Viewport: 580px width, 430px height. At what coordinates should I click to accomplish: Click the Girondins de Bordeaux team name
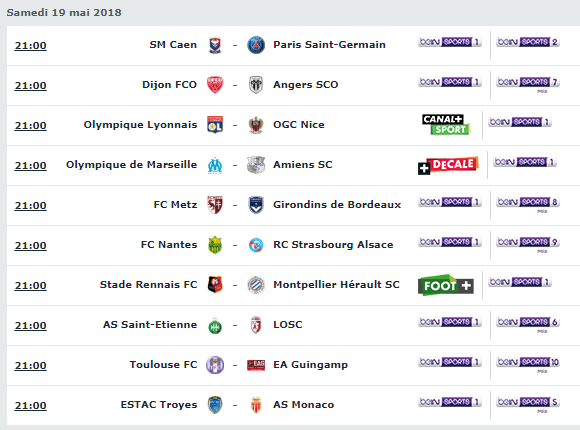[337, 205]
